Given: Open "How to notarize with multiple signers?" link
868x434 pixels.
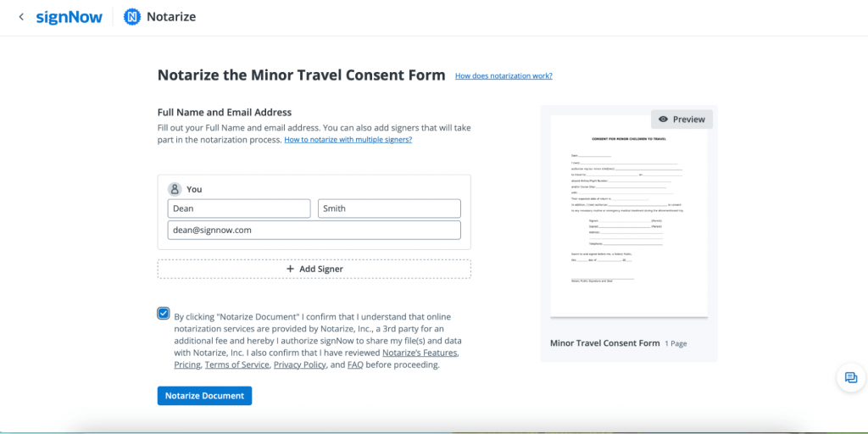Looking at the screenshot, I should (348, 140).
